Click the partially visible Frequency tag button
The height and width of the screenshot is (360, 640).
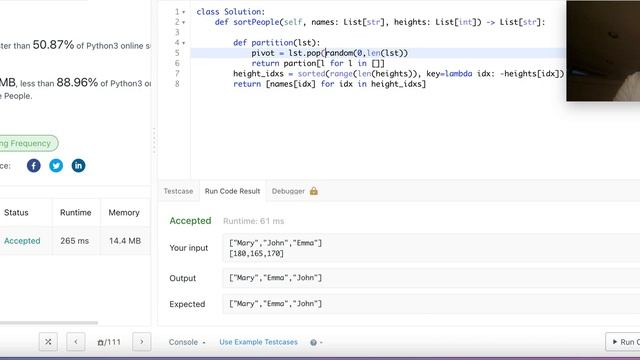(29, 143)
